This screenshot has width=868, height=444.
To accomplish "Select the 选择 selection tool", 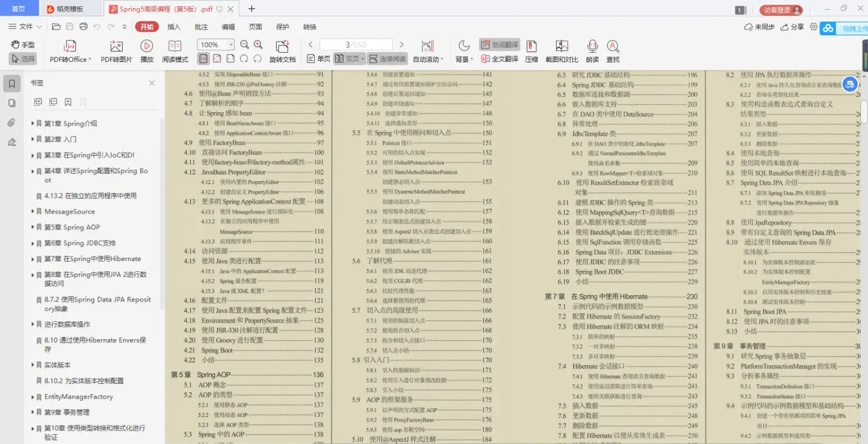I will pos(23,59).
